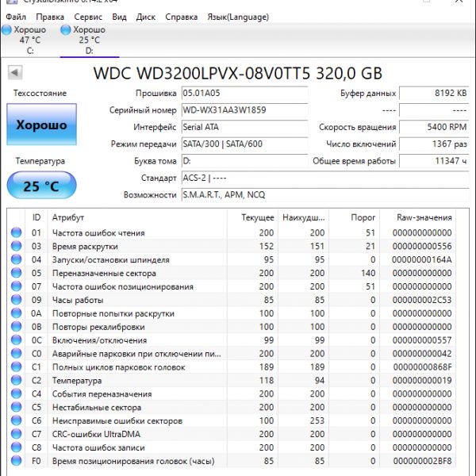Open the Файл menu
476x476 pixels.
point(16,17)
